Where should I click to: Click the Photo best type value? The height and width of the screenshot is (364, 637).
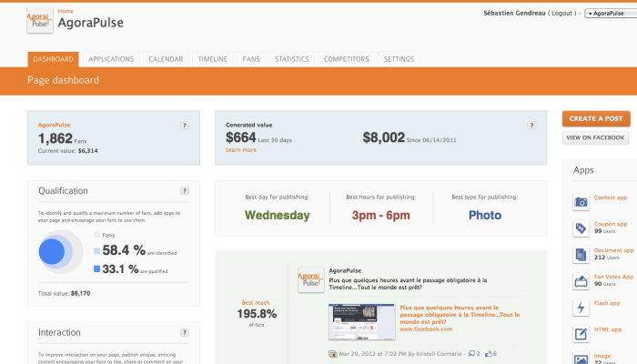(485, 215)
